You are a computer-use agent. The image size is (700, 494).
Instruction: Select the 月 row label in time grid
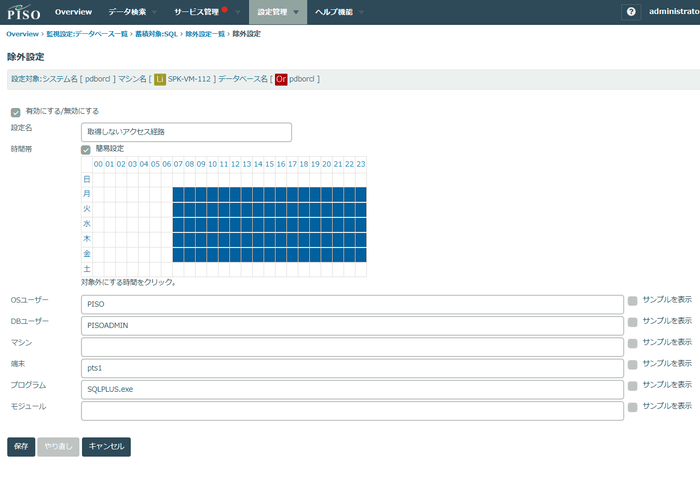[87, 194]
